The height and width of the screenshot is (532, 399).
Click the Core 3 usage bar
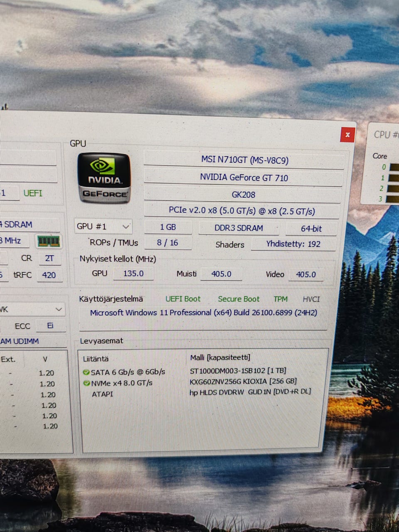click(x=392, y=199)
